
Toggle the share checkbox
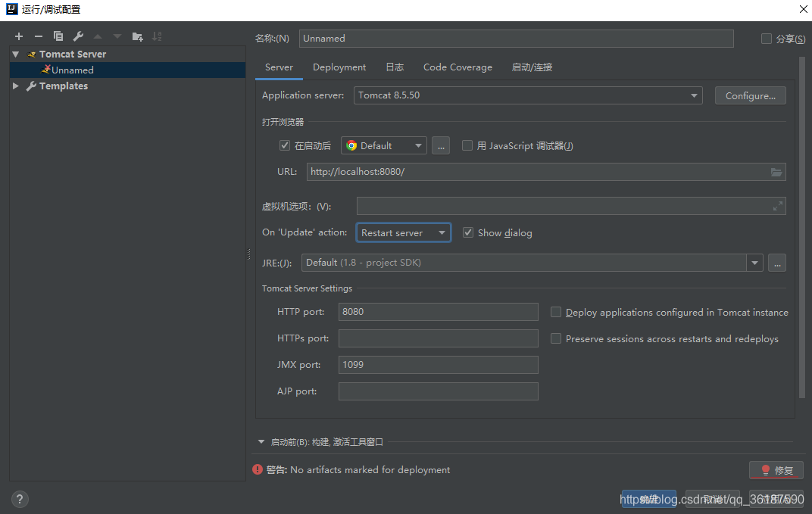pyautogui.click(x=767, y=39)
